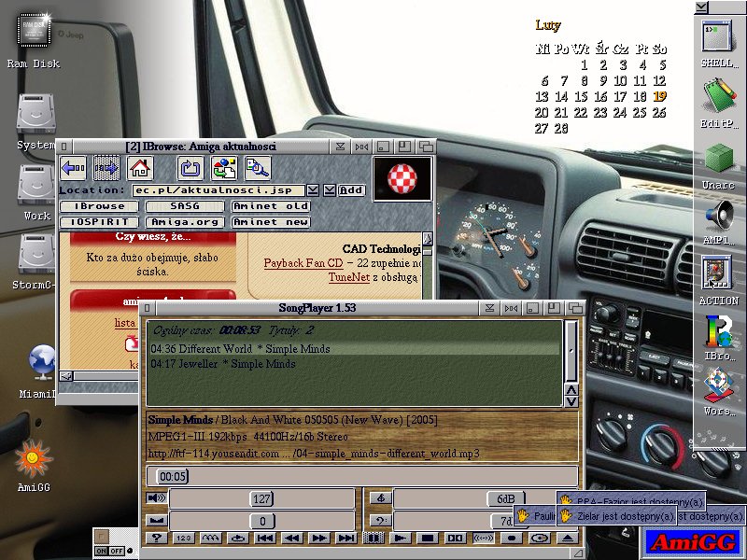Click the bass clef icon
Image resolution: width=747 pixels, height=560 pixels.
(380, 521)
